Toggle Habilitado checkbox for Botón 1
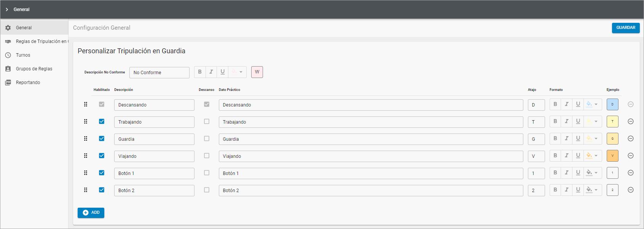Viewport: 644px width, 229px height. [x=102, y=173]
